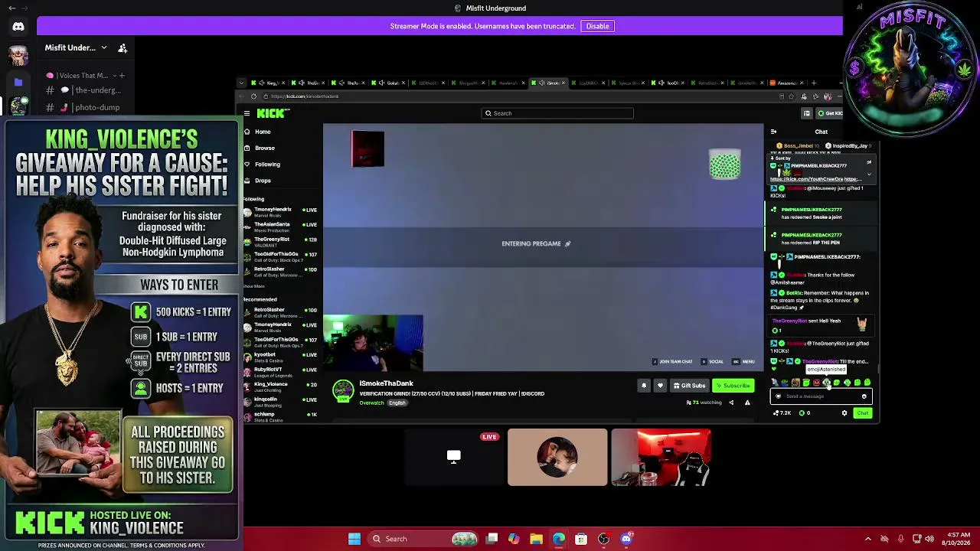980x551 pixels.
Task: Click the green Chat send button
Action: (863, 413)
